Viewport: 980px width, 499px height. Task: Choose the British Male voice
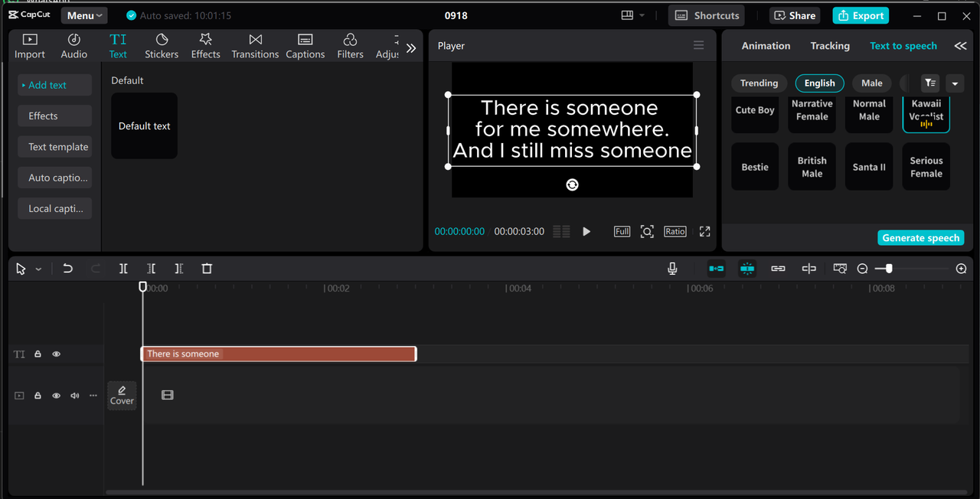(x=812, y=167)
